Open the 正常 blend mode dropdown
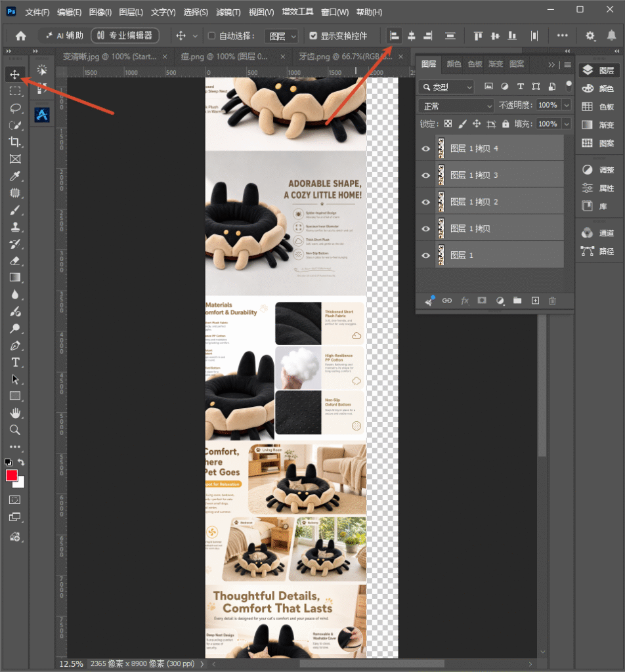 [x=456, y=106]
